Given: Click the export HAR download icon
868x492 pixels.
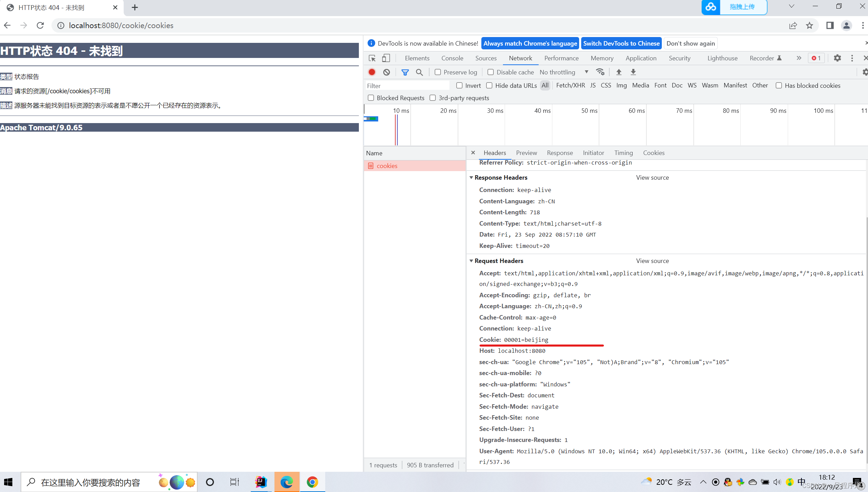Looking at the screenshot, I should pos(633,72).
